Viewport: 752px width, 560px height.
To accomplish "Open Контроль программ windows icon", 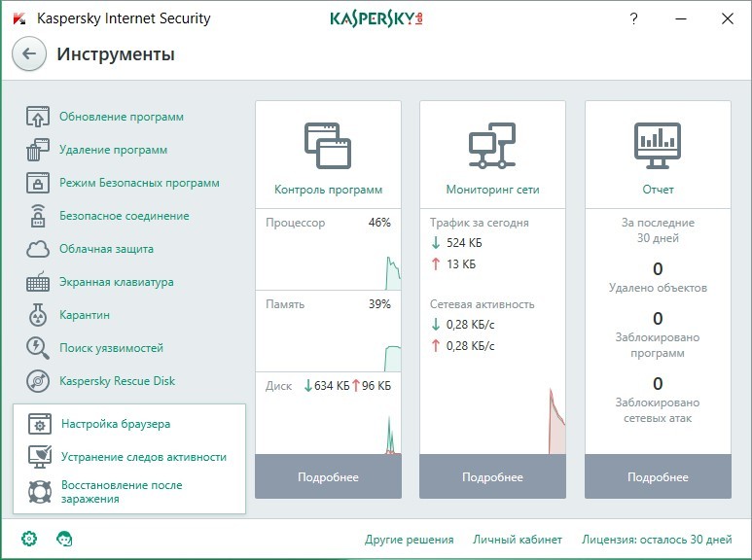I will point(328,146).
